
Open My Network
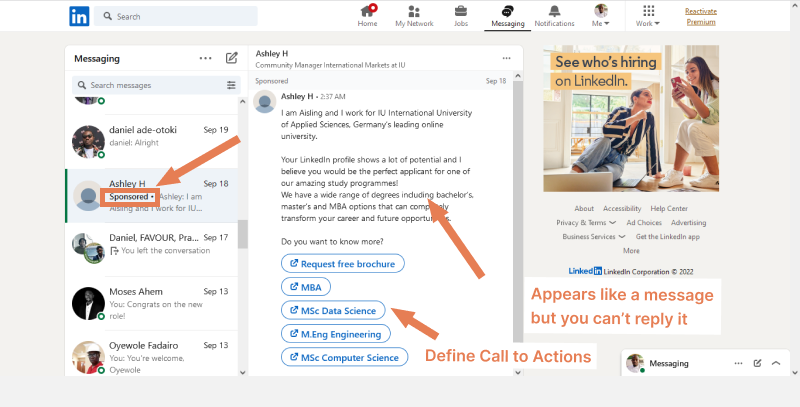414,16
